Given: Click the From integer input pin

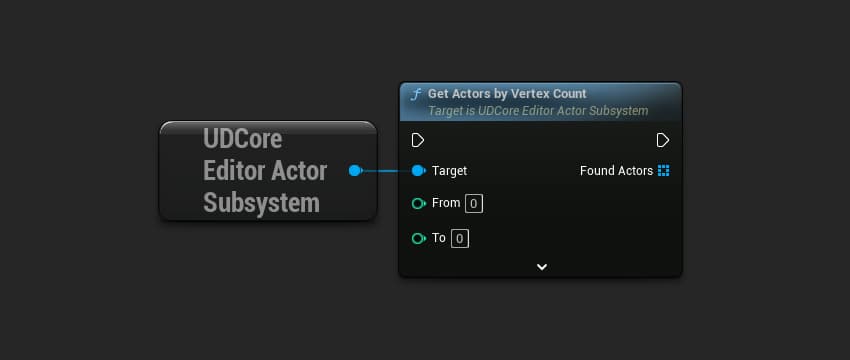Looking at the screenshot, I should 418,204.
